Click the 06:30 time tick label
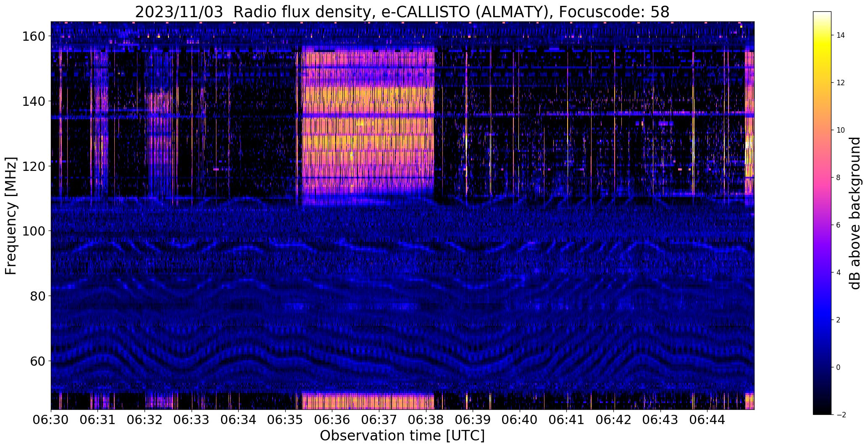Screen dimensions: 868x448 coord(51,419)
